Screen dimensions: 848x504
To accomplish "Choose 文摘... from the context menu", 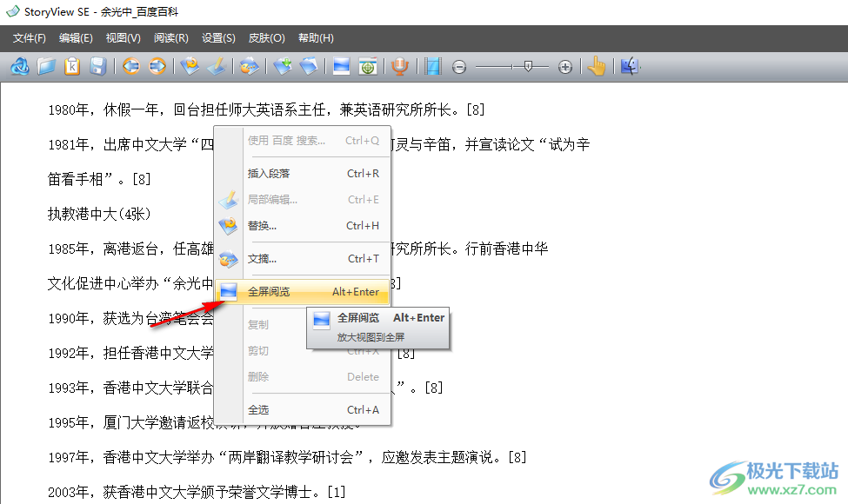I will (x=303, y=259).
